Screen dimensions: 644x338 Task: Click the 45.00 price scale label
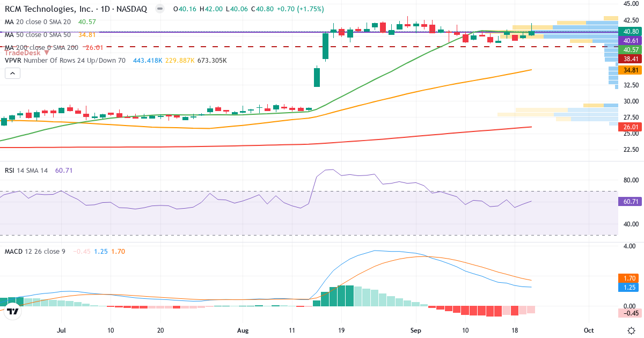coord(630,4)
